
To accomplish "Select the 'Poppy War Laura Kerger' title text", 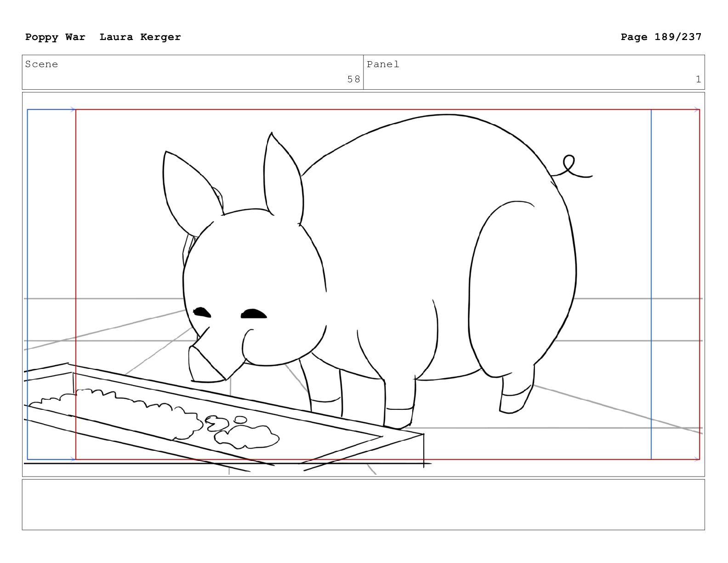I will (x=103, y=37).
